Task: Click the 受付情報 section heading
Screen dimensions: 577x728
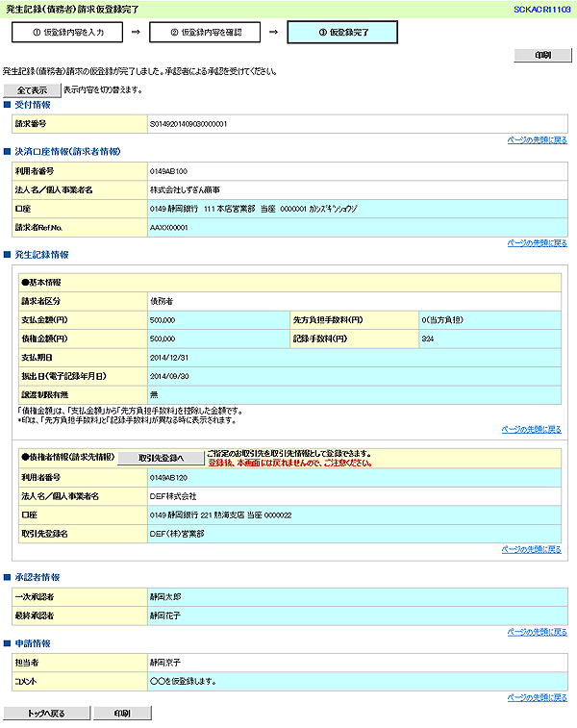Action: 33,105
